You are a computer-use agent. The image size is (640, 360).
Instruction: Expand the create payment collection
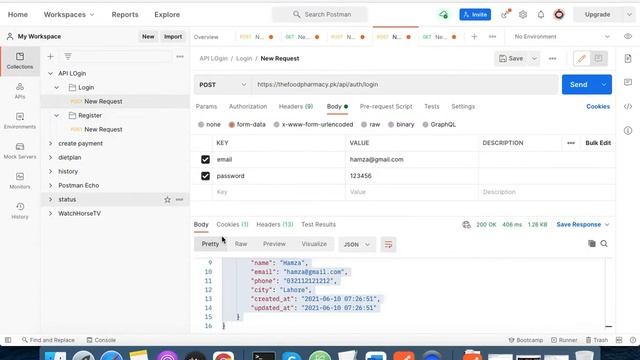coord(50,144)
